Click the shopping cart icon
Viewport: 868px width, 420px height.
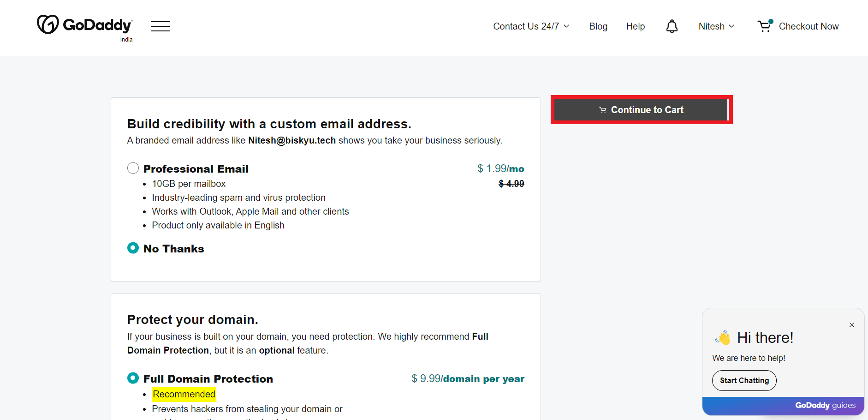(765, 26)
